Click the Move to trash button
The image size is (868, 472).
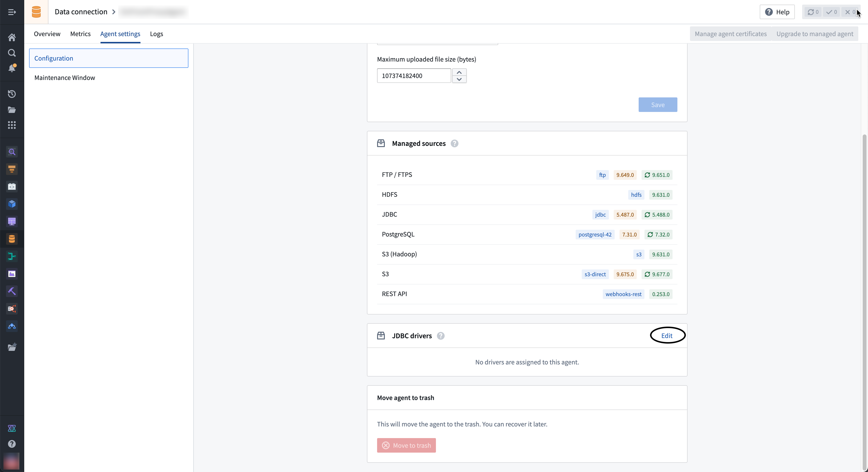[x=406, y=445]
